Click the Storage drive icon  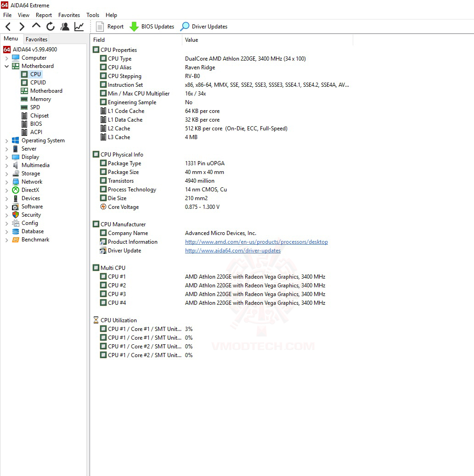point(16,174)
